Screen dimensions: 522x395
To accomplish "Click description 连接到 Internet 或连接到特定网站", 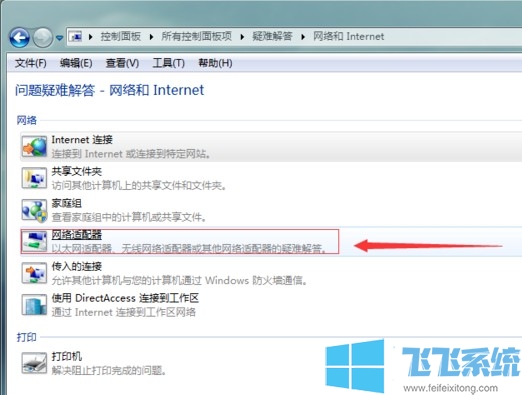I will (x=131, y=154).
